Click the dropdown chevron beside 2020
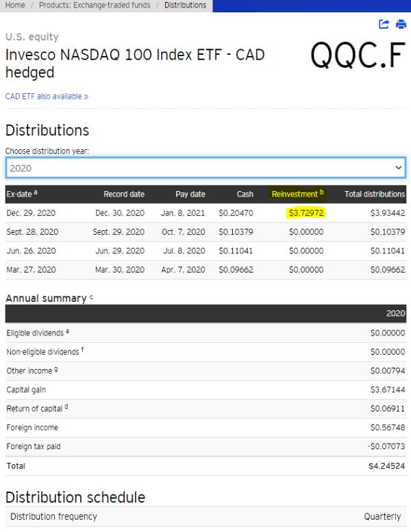 (x=399, y=168)
